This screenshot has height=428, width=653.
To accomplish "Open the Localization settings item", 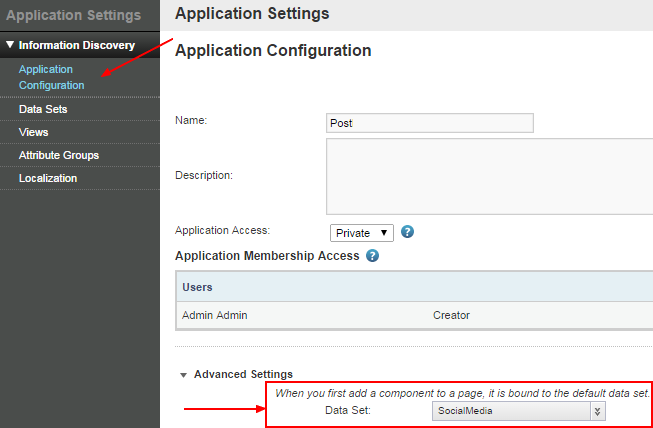I will (48, 178).
